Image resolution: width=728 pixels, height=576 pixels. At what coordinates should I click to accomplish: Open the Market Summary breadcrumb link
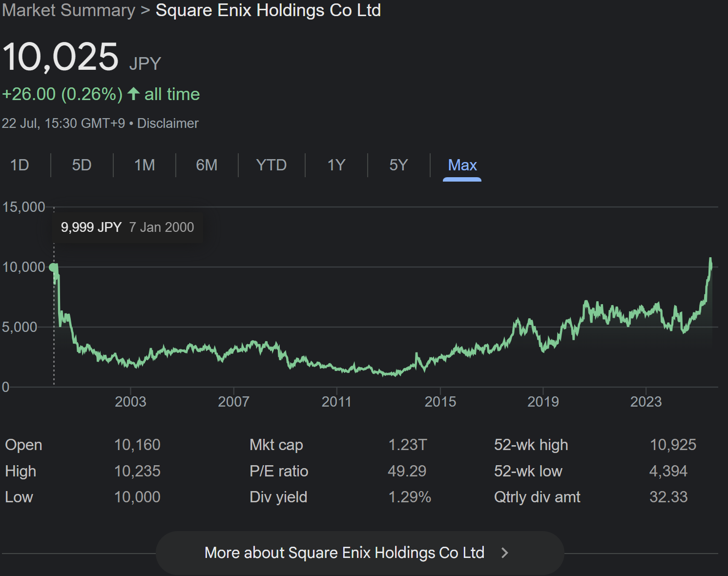pyautogui.click(x=69, y=10)
